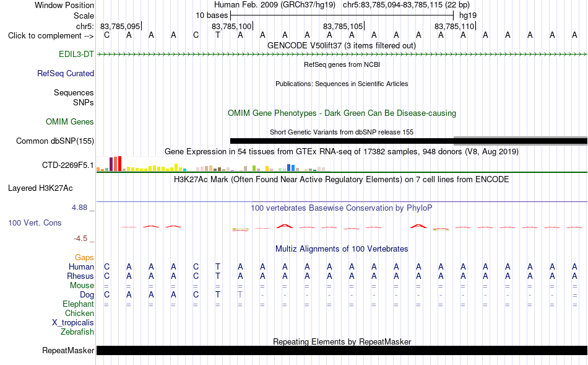Click the RepeatMasker track label
This screenshot has width=588, height=365.
click(x=68, y=350)
